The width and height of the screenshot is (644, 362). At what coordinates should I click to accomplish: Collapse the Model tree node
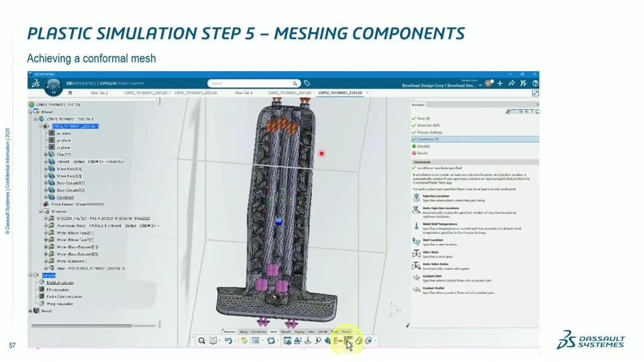coord(30,112)
